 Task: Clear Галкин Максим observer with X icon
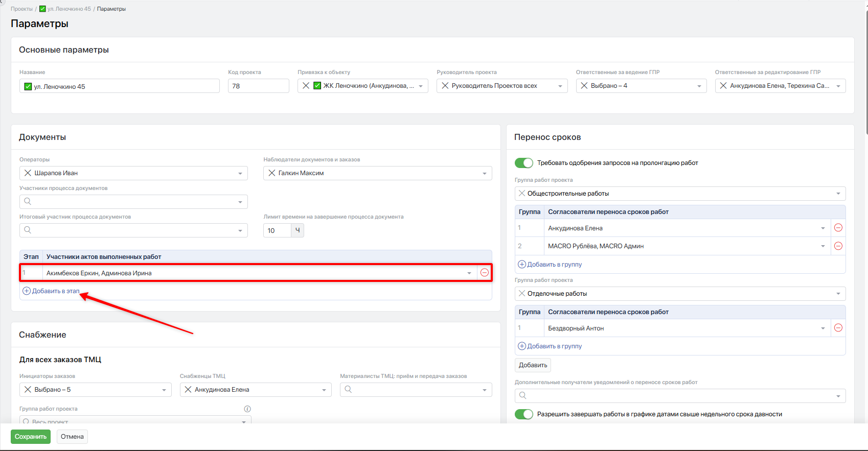(x=272, y=173)
